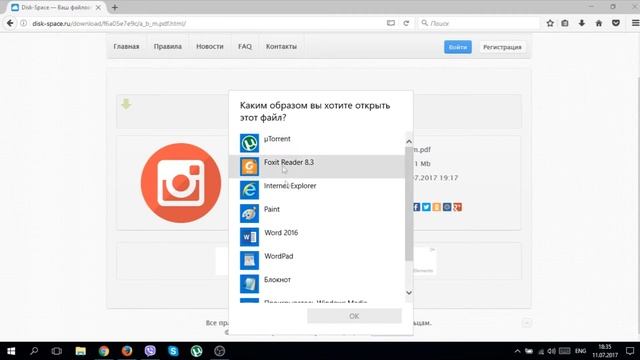The height and width of the screenshot is (360, 640).
Task: Share via Twitter icon
Action: (426, 207)
